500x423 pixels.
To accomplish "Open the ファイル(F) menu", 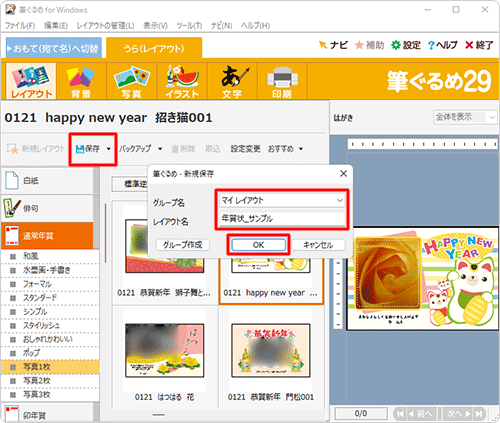I will (x=20, y=26).
